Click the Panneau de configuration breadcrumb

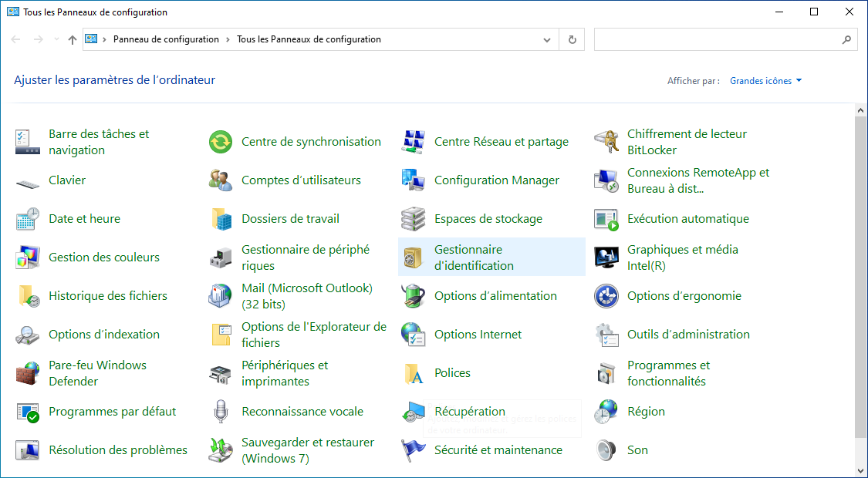click(x=166, y=39)
